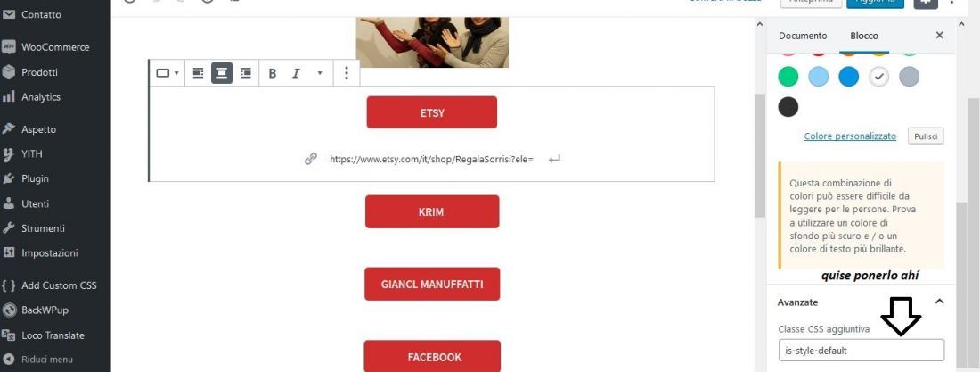Open the Colore personalizzato link
The image size is (980, 372).
click(x=850, y=136)
